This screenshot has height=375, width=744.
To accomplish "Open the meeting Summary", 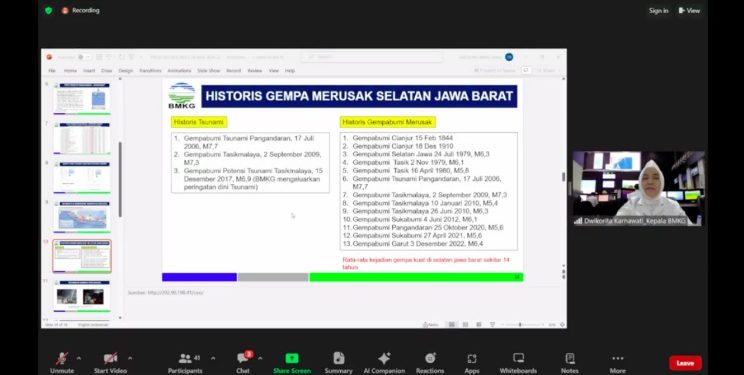I will (x=338, y=363).
